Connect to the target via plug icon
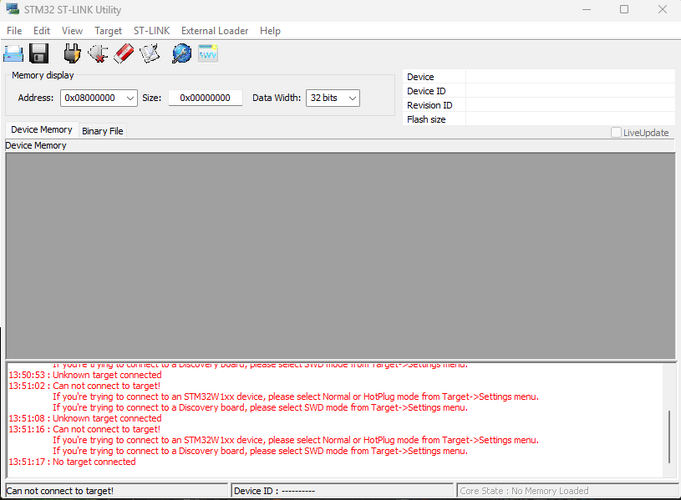Image resolution: width=681 pixels, height=500 pixels. 72,53
